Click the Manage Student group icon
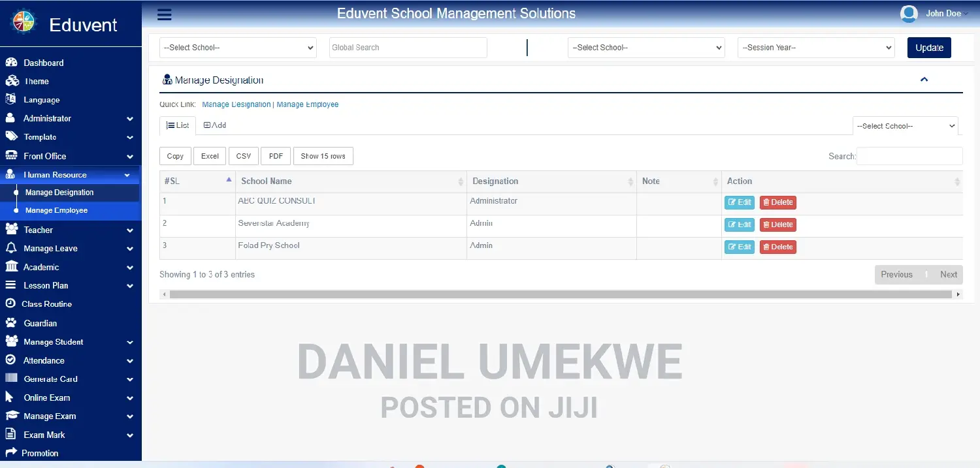 [x=11, y=341]
